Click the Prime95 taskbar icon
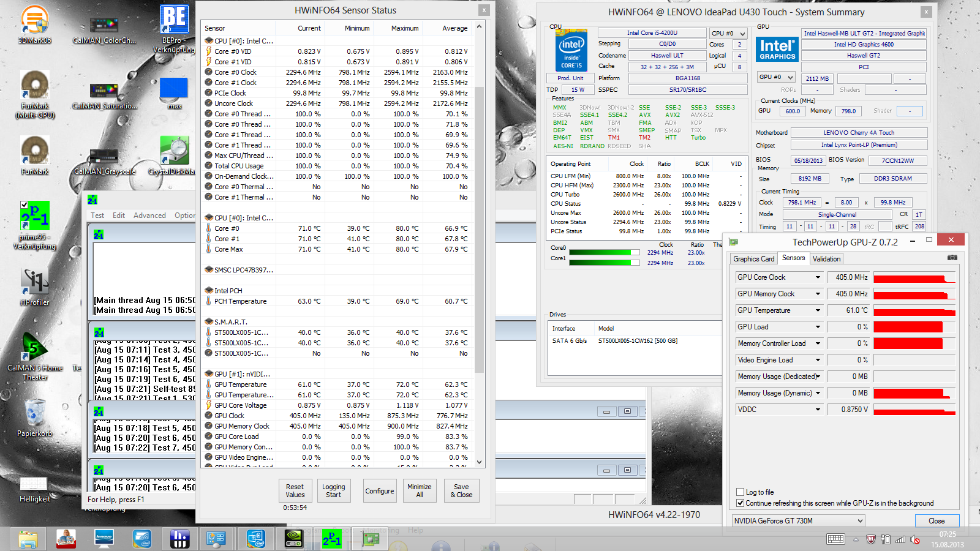980x551 pixels. pyautogui.click(x=331, y=538)
